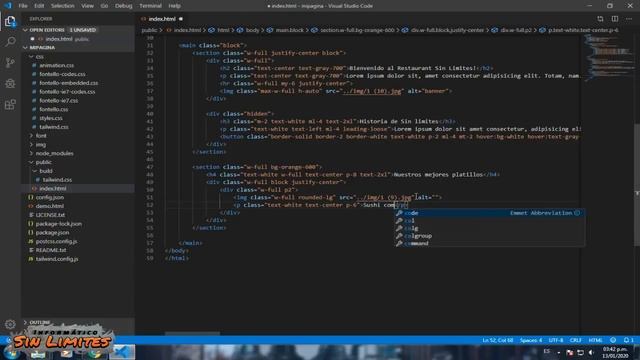Select the 'code' Emmet suggestion
Image resolution: width=640 pixels, height=360 pixels.
pos(489,213)
